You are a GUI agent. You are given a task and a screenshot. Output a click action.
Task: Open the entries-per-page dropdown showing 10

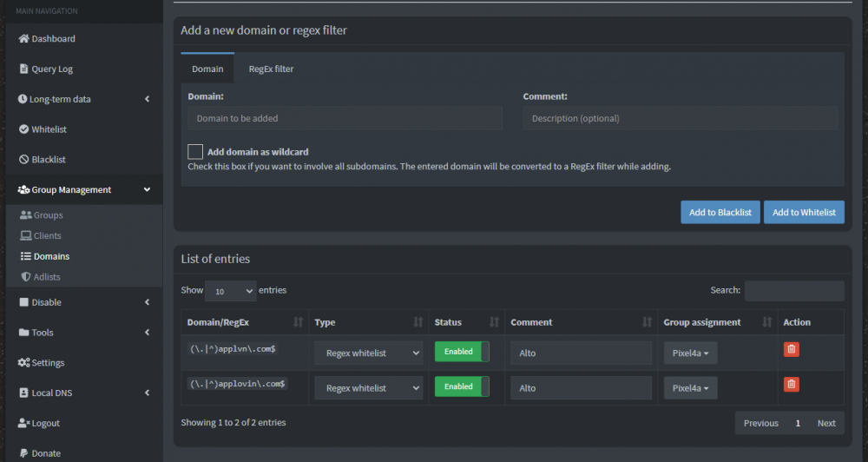230,291
